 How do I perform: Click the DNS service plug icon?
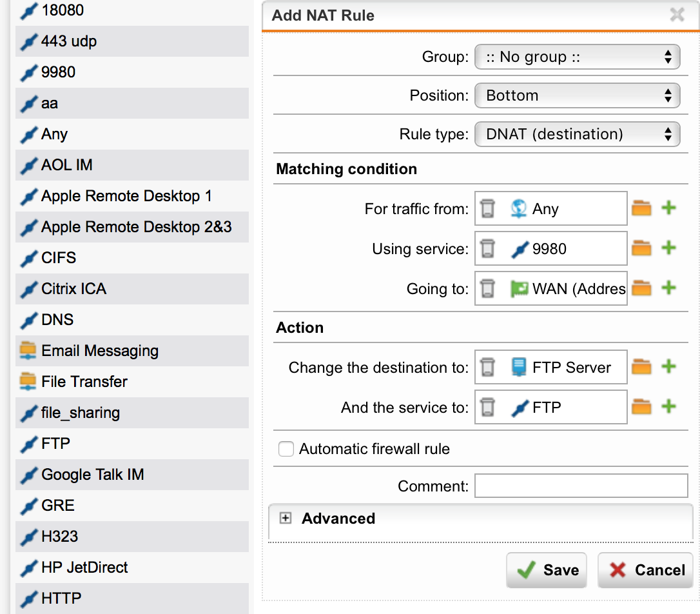pos(28,320)
